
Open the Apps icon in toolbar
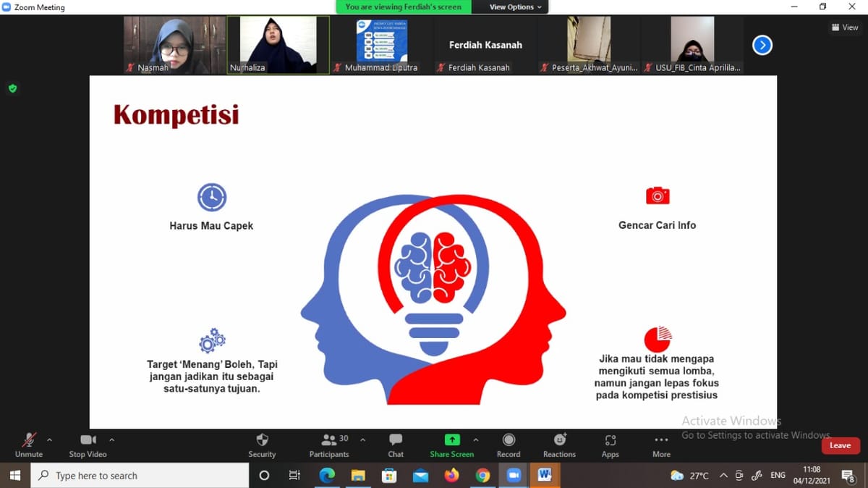(610, 441)
